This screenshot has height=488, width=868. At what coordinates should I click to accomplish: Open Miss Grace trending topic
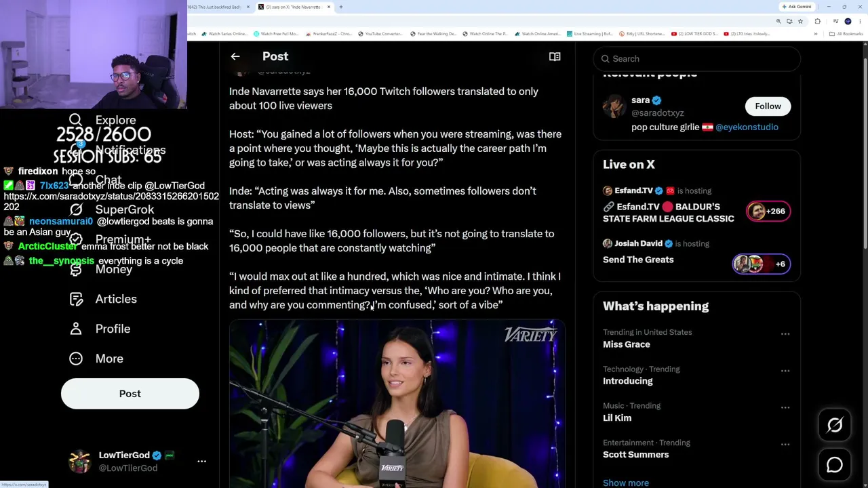(x=627, y=344)
